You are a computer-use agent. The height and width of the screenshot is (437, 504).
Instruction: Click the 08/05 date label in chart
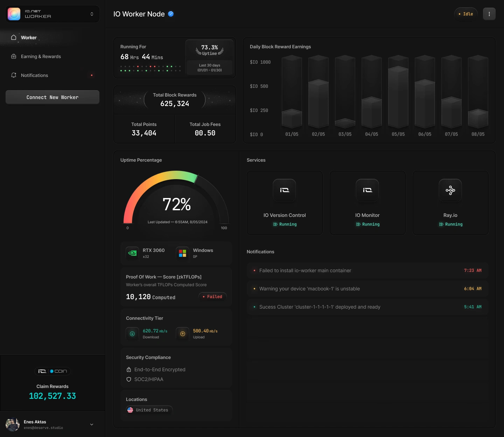tap(478, 134)
